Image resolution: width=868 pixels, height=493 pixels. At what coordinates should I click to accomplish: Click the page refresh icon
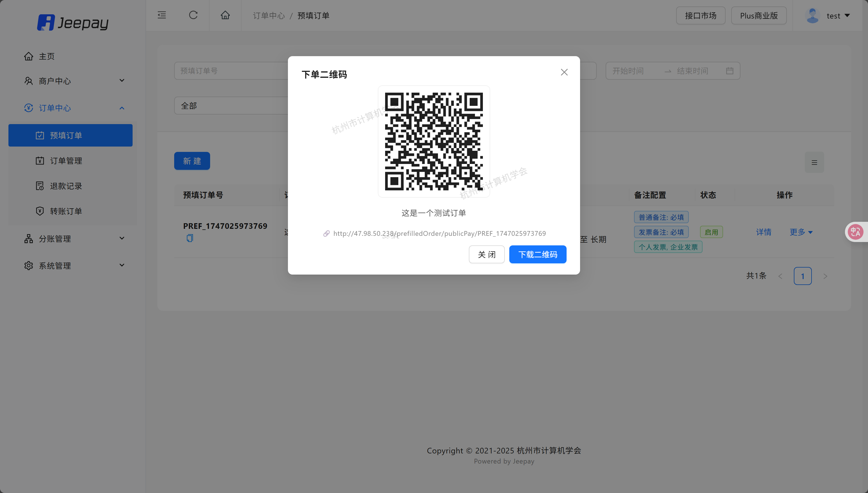193,15
